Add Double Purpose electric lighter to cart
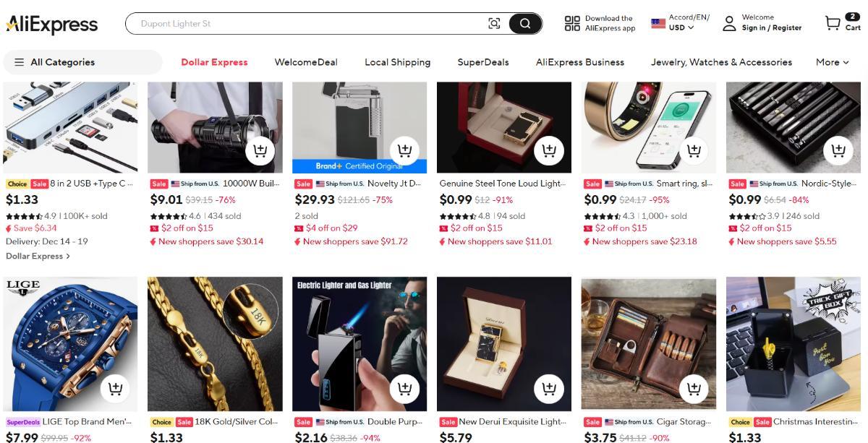This screenshot has width=868, height=443. point(404,389)
